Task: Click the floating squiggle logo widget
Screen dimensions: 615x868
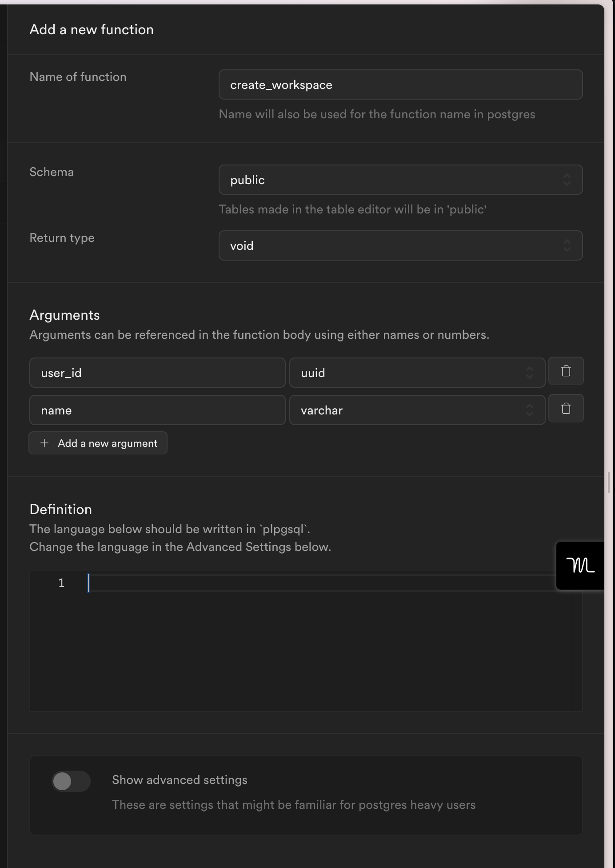Action: tap(580, 566)
